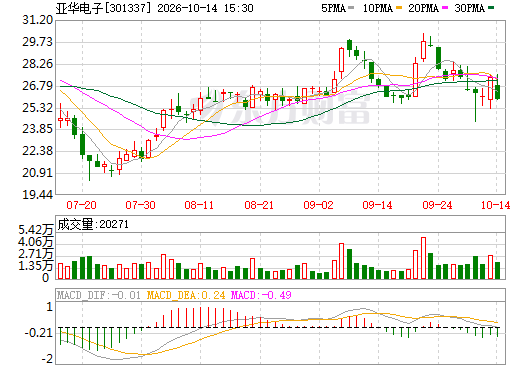The width and height of the screenshot is (520, 365).
Task: Click the 25.32 price axis label
Action: click(38, 108)
